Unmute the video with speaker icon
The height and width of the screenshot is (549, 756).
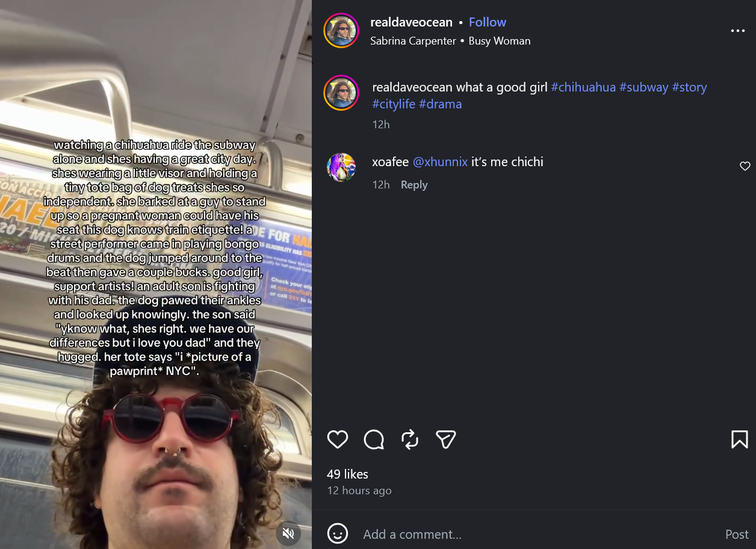pyautogui.click(x=288, y=533)
